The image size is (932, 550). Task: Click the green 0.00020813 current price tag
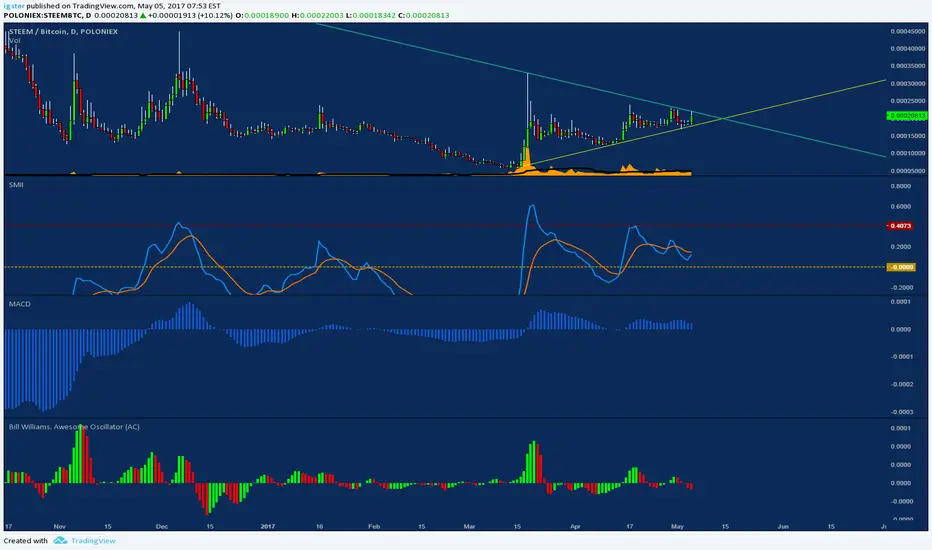tap(906, 116)
